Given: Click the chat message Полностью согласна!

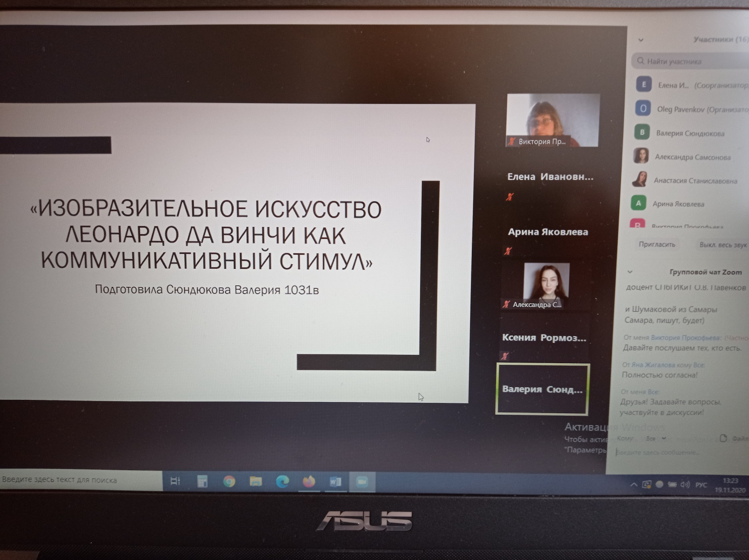Looking at the screenshot, I should point(660,375).
